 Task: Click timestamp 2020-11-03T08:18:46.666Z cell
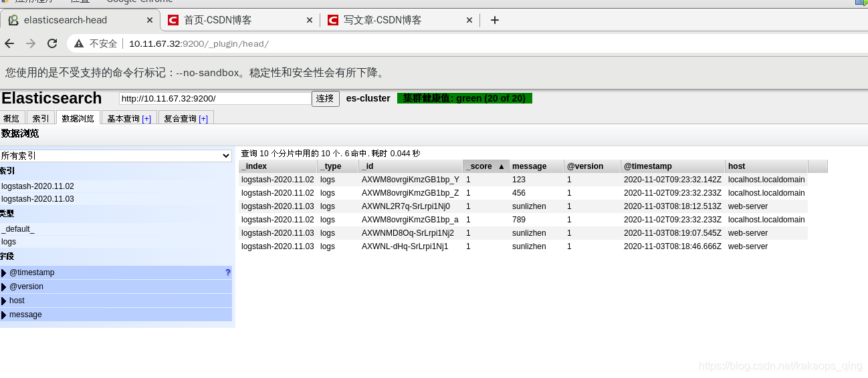[673, 246]
